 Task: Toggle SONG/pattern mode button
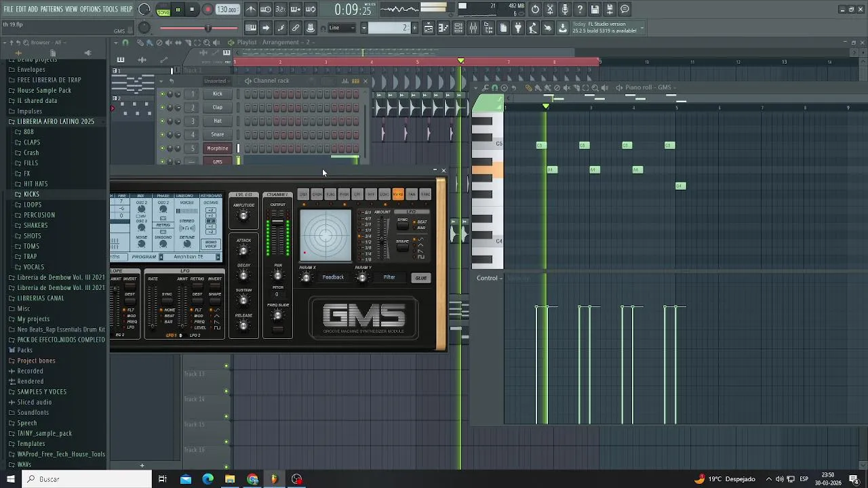click(x=163, y=9)
